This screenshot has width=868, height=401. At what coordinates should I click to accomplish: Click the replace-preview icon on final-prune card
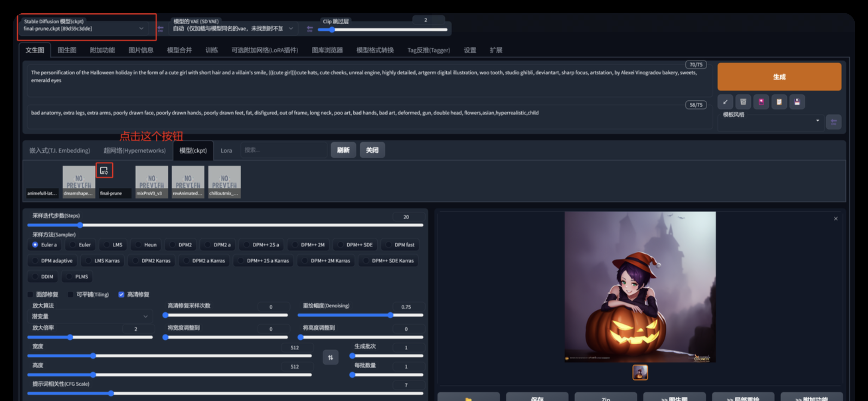point(104,171)
